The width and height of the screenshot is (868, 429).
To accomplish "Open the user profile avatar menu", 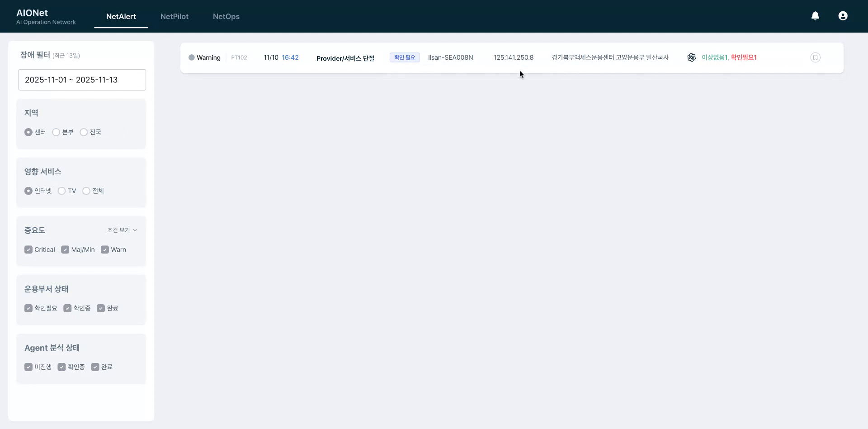I will pos(843,15).
